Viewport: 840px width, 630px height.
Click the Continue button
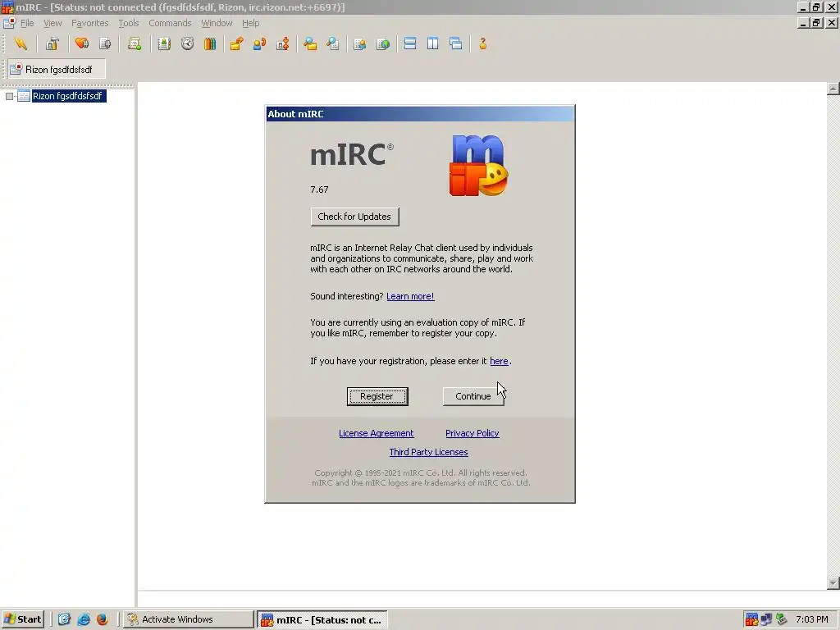(473, 396)
